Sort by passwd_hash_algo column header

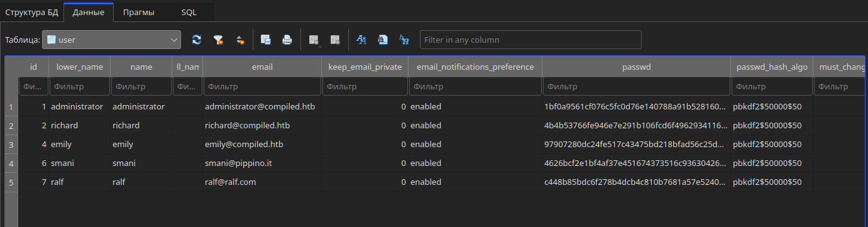(772, 67)
